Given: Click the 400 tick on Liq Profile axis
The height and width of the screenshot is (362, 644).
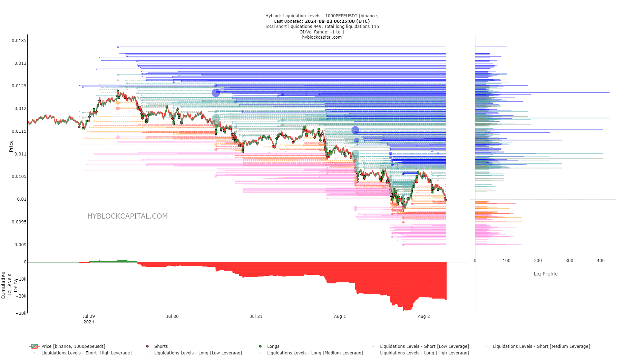Looking at the screenshot, I should tap(601, 261).
